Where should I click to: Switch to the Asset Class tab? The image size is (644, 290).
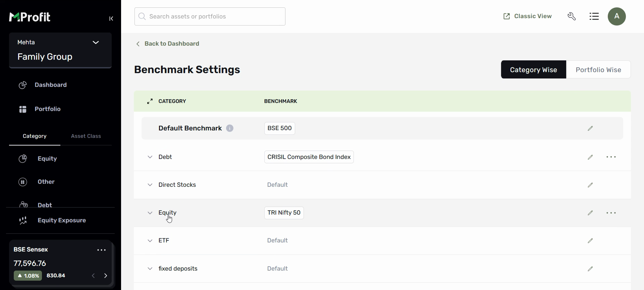tap(86, 136)
